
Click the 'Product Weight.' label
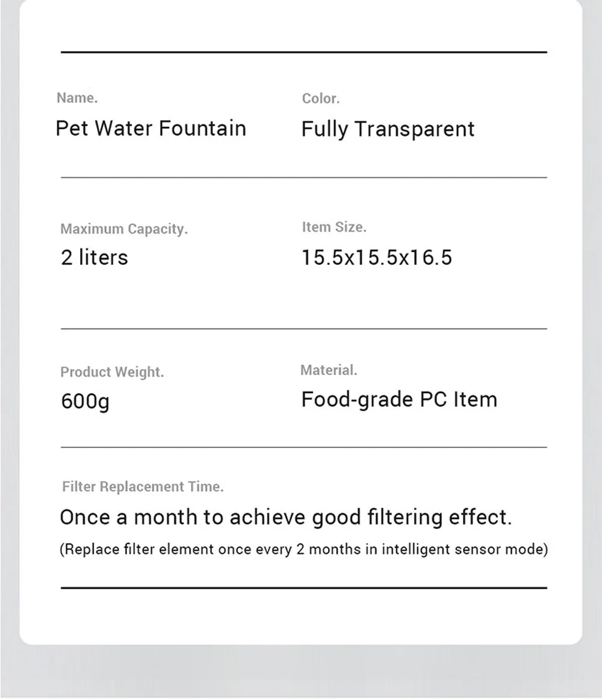[x=112, y=372]
